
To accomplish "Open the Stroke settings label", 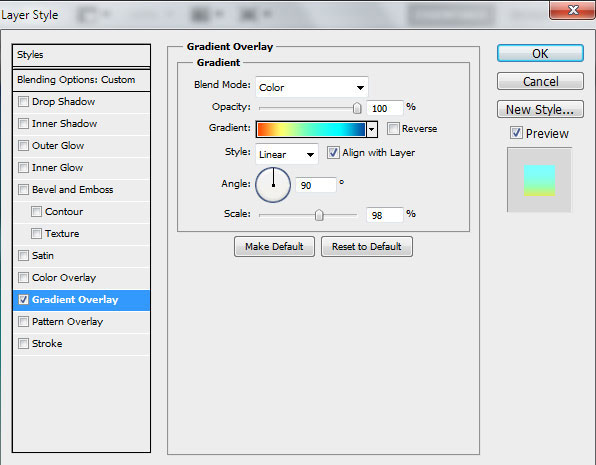I will tap(47, 344).
